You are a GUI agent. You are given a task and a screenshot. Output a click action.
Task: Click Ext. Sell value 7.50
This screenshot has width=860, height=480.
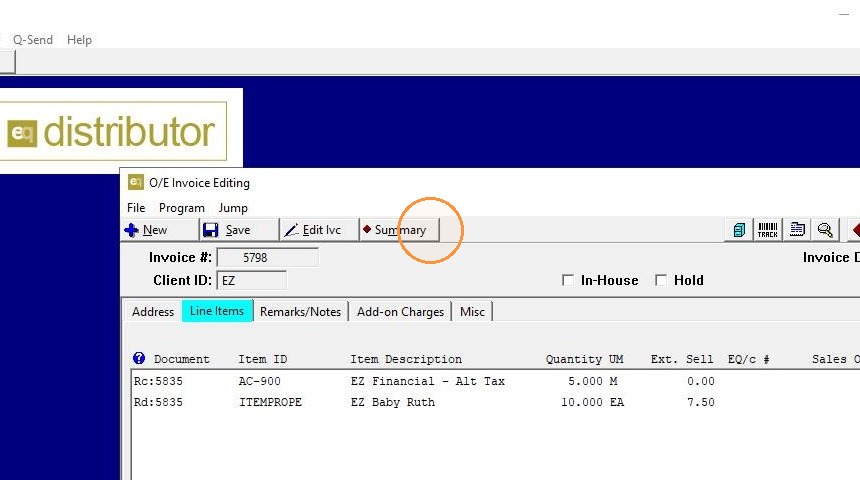point(701,402)
